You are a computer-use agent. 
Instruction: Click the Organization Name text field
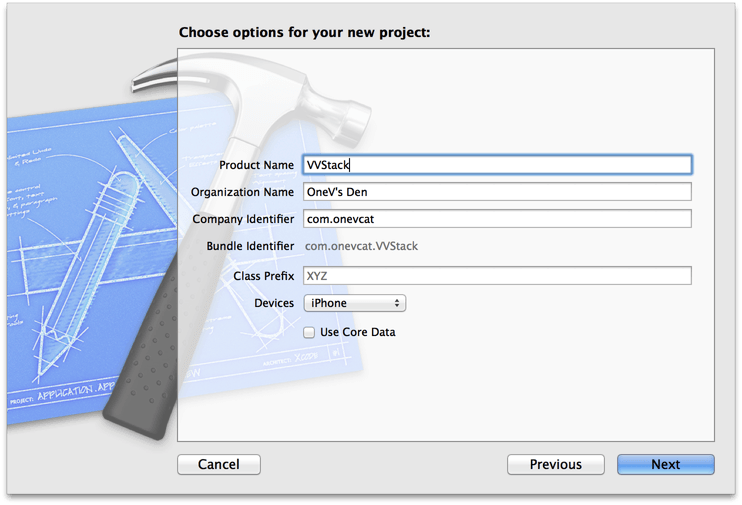(497, 192)
